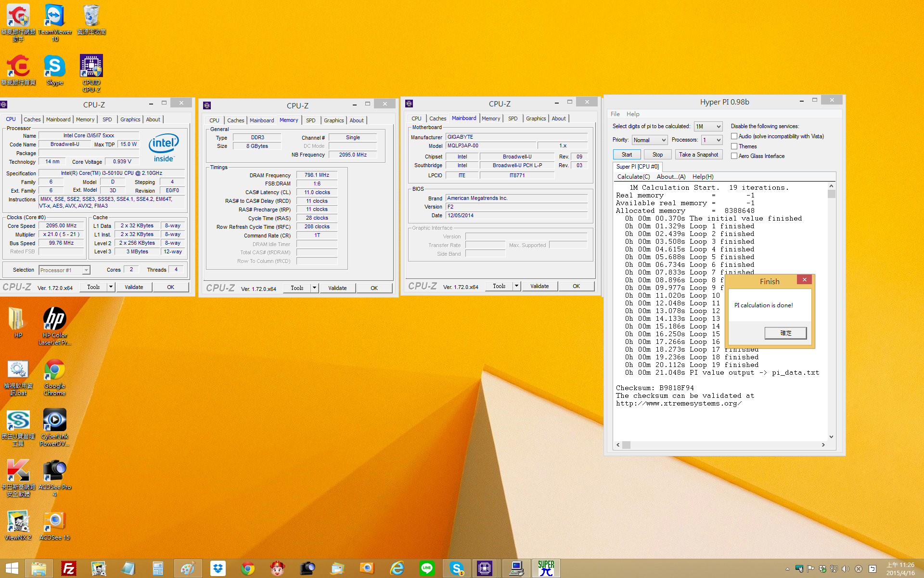The height and width of the screenshot is (578, 924).
Task: Switch to Caches tab in first CPU-Z
Action: 32,119
